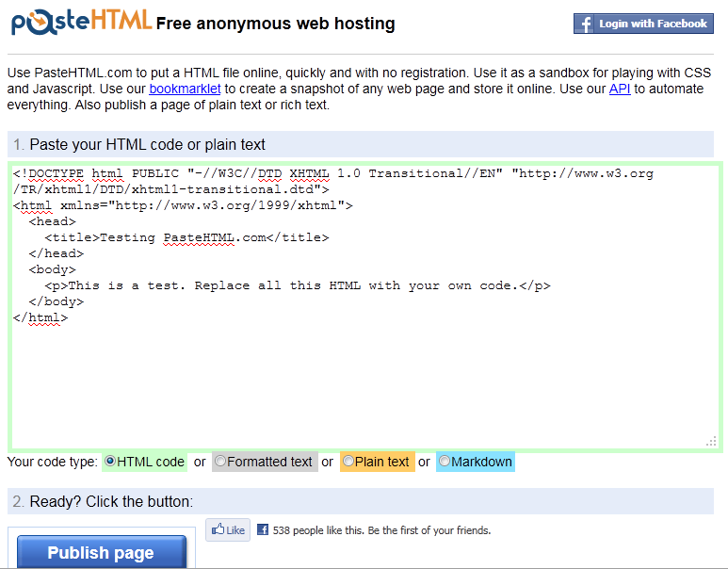Image resolution: width=728 pixels, height=569 pixels.
Task: Select the Markdown radio button
Action: 445,461
